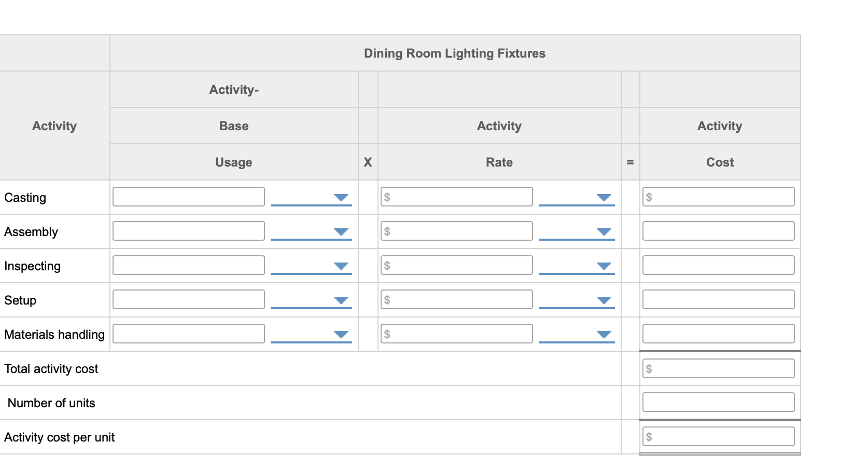The image size is (868, 469).
Task: Click the Casting activity cost dollar field
Action: 718,196
